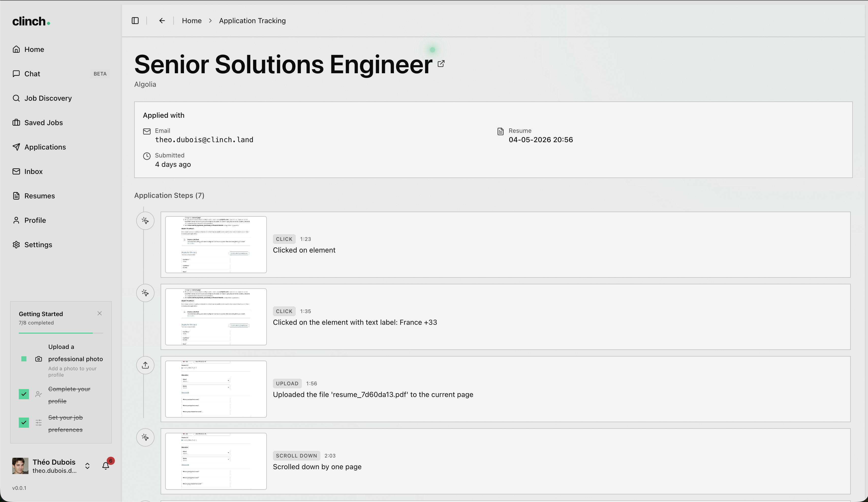Screen dimensions: 868x502
Task: Open the screenshot thumbnail for upload step
Action: point(216,389)
